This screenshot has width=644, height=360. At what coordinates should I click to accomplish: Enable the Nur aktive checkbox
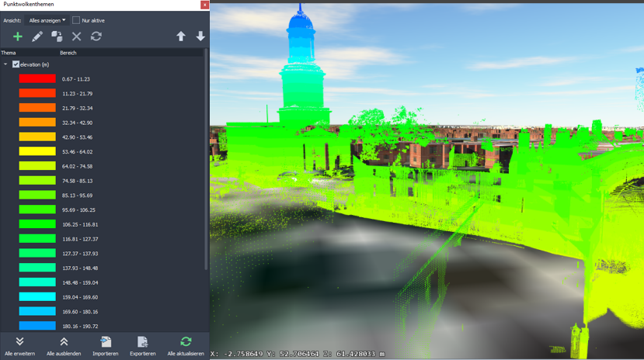pyautogui.click(x=76, y=20)
